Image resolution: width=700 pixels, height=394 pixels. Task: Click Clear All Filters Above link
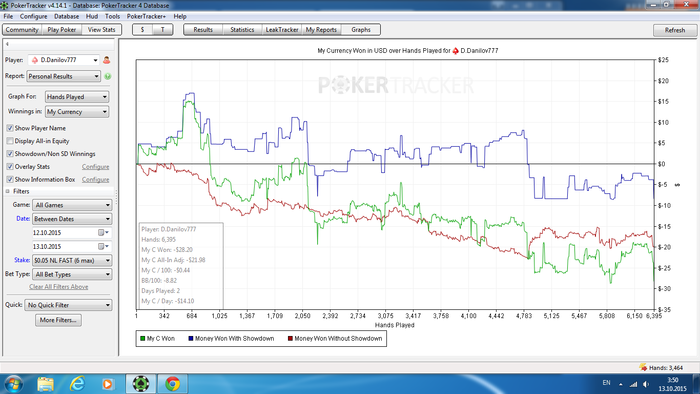(x=58, y=286)
